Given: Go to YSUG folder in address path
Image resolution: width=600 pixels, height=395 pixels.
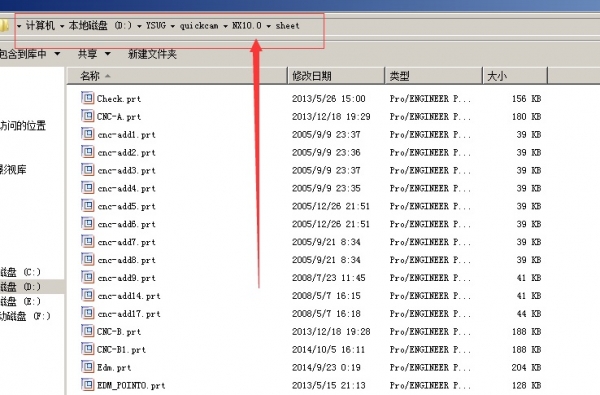Looking at the screenshot, I should (x=156, y=26).
